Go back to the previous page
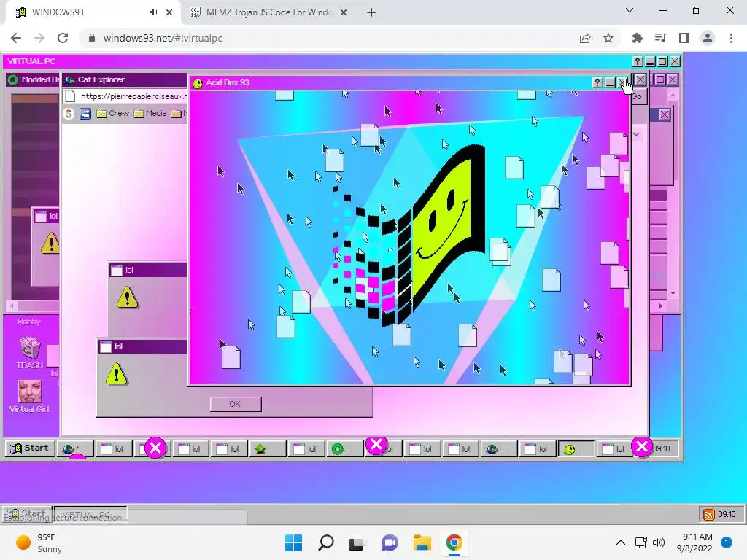Image resolution: width=747 pixels, height=560 pixels. point(16,38)
